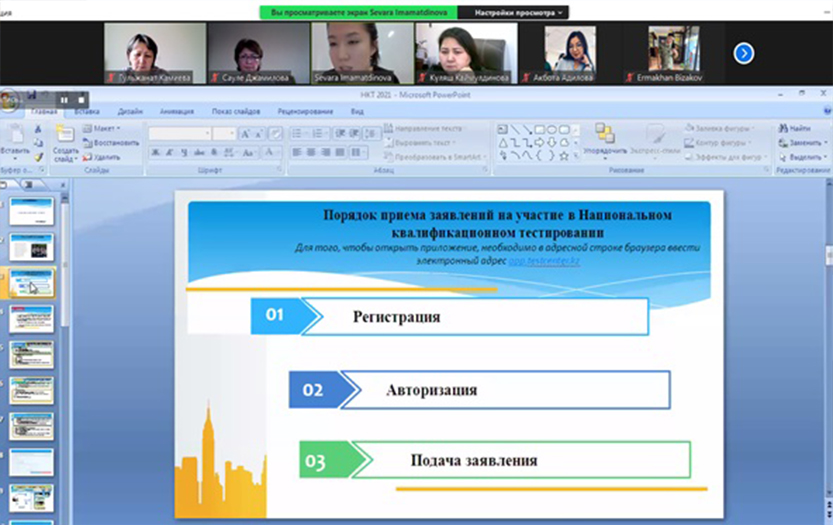Toggle italic text formatting

pos(170,153)
